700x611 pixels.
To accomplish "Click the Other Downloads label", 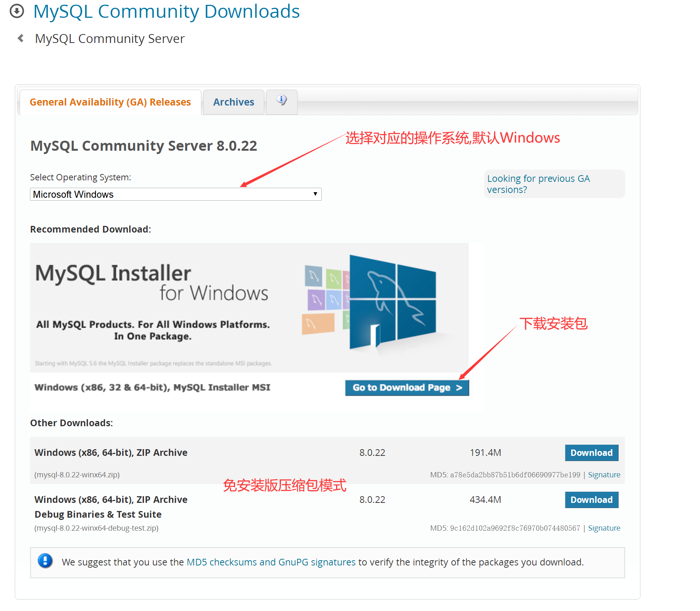I will point(71,423).
